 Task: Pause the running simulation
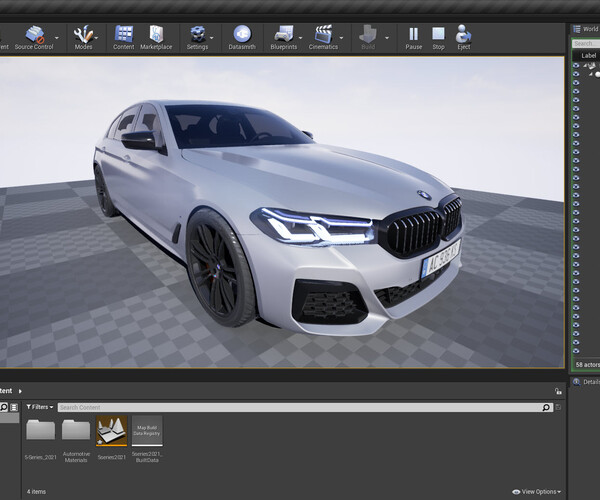(x=414, y=37)
